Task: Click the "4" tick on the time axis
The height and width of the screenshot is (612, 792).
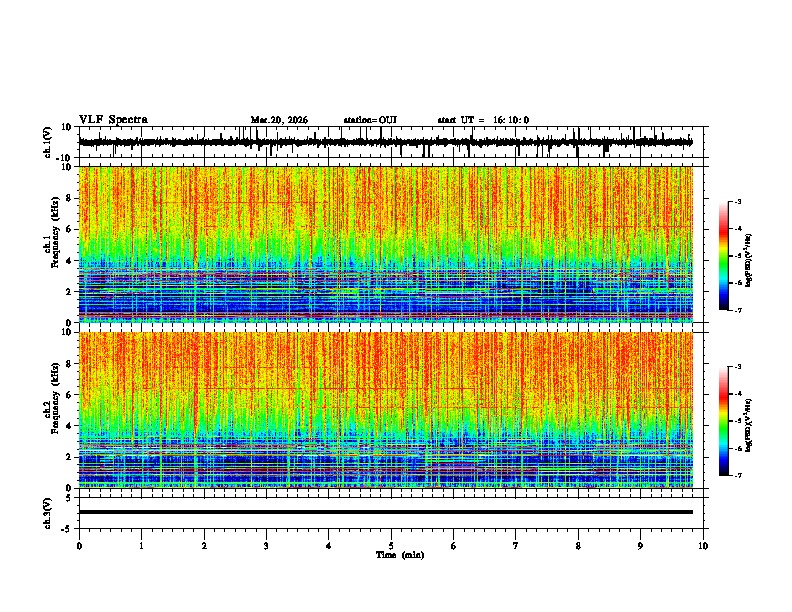Action: [x=328, y=546]
